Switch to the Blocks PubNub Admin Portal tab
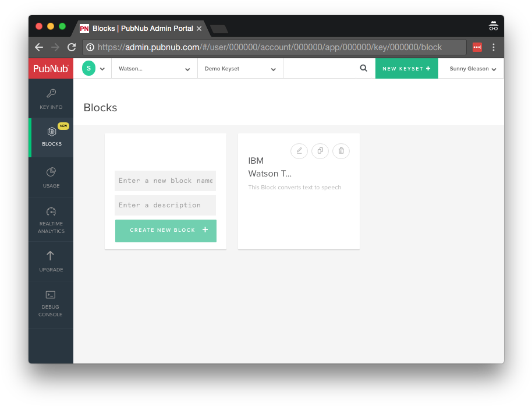 [140, 28]
